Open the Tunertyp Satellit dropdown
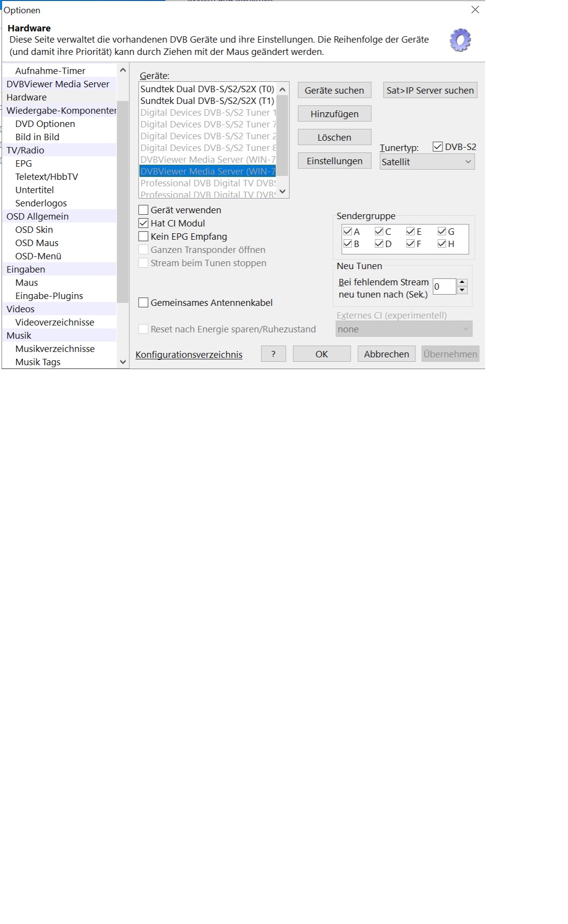The height and width of the screenshot is (924, 568). click(427, 162)
